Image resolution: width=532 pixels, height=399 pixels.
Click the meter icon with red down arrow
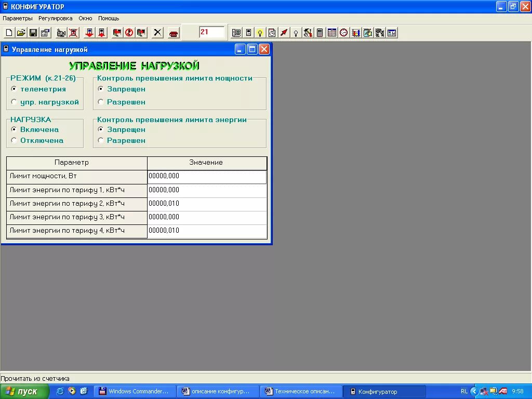point(89,33)
